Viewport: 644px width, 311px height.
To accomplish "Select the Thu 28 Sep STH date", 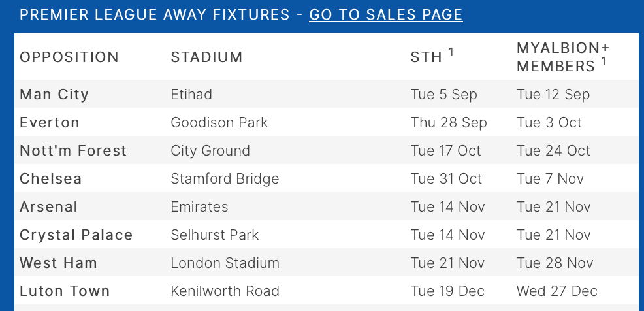I will coord(449,122).
